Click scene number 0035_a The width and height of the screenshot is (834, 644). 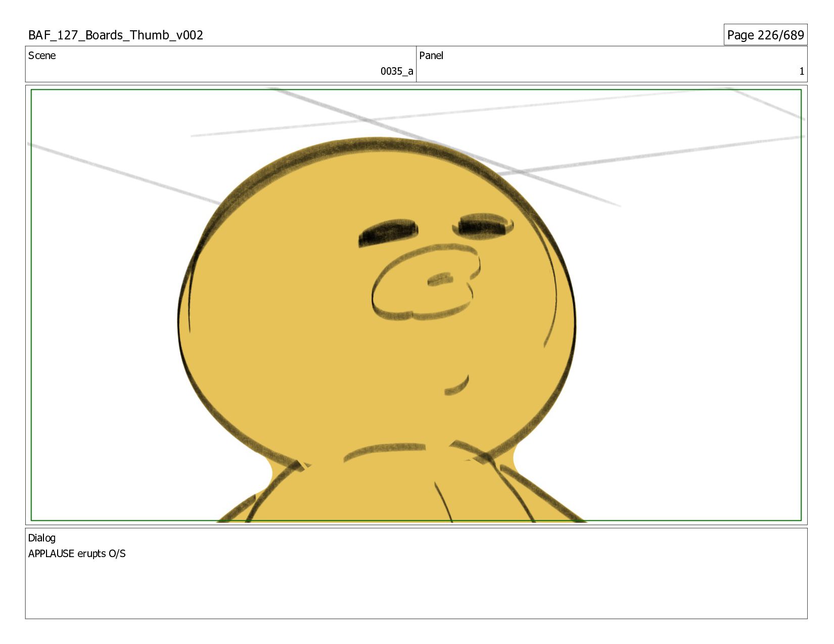coord(397,71)
